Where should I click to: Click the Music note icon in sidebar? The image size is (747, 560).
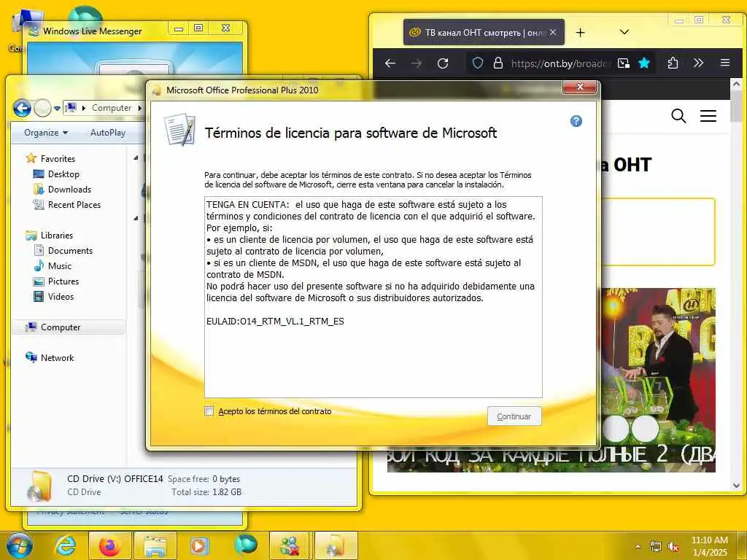point(39,265)
